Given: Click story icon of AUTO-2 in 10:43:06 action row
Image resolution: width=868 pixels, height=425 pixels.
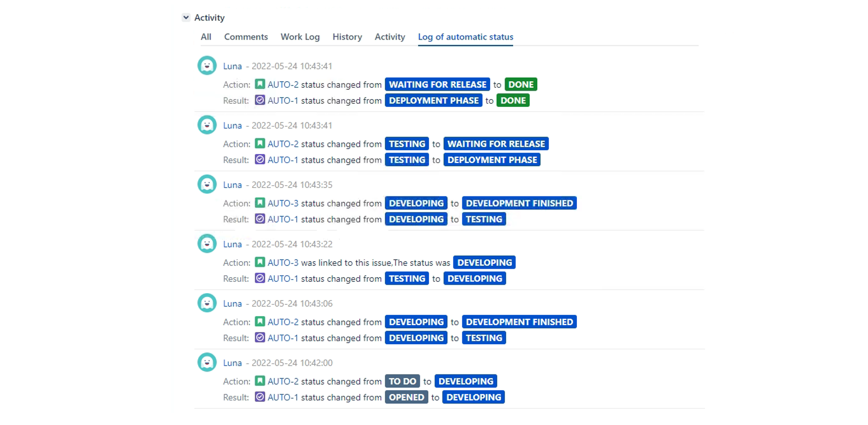Looking at the screenshot, I should point(260,322).
